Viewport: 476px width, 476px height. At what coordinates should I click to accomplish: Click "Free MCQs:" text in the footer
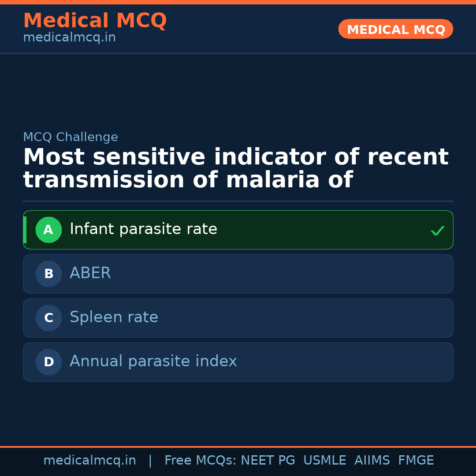[201, 461]
